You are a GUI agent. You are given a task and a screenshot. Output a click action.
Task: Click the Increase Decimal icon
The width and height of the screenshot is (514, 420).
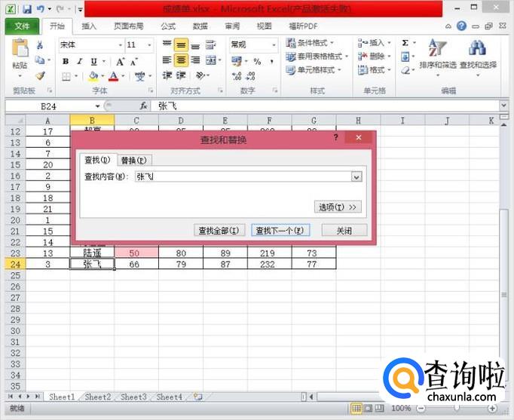pyautogui.click(x=237, y=76)
